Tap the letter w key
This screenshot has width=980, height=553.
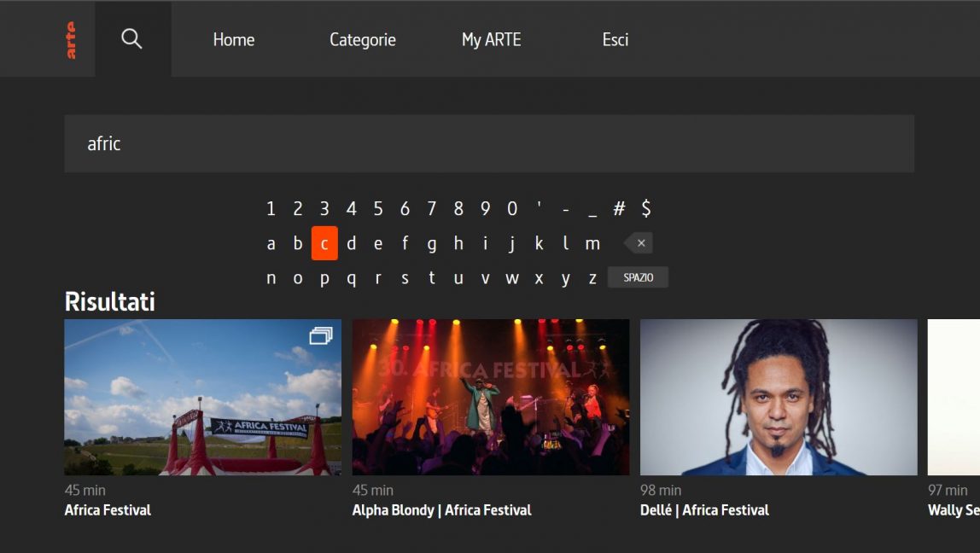[x=512, y=277]
